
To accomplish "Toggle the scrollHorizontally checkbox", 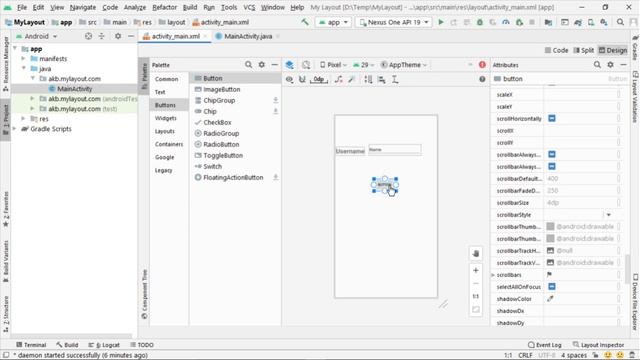I will [x=552, y=118].
